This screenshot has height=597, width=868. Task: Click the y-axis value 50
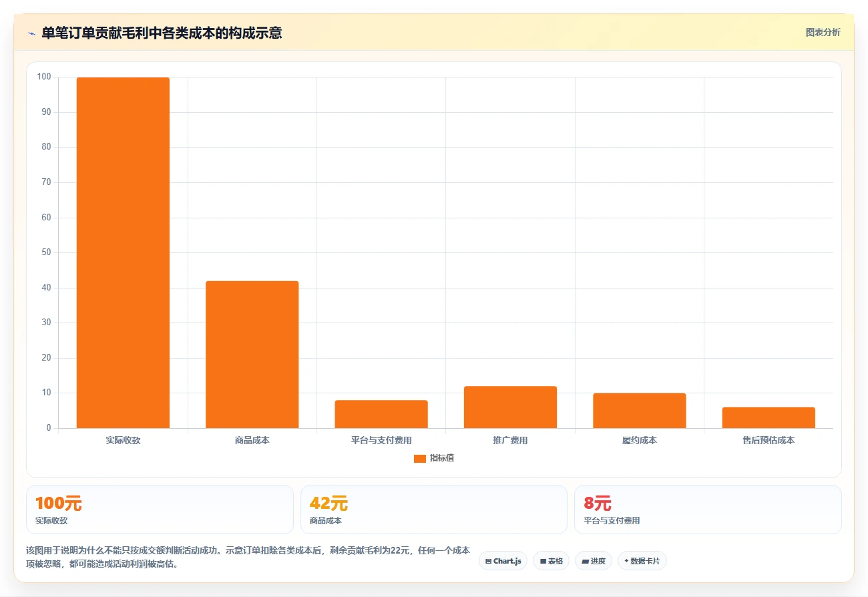46,252
